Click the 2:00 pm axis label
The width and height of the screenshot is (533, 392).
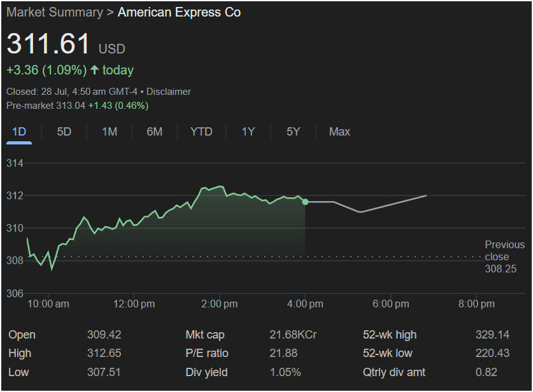tap(219, 304)
